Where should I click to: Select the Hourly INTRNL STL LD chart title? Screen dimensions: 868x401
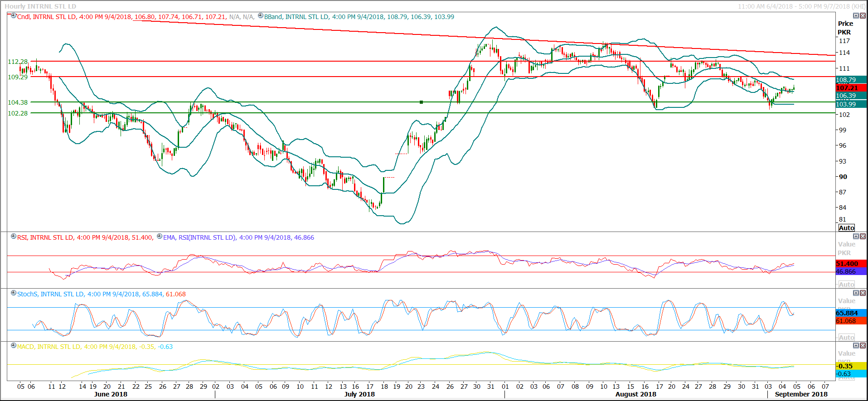point(40,6)
